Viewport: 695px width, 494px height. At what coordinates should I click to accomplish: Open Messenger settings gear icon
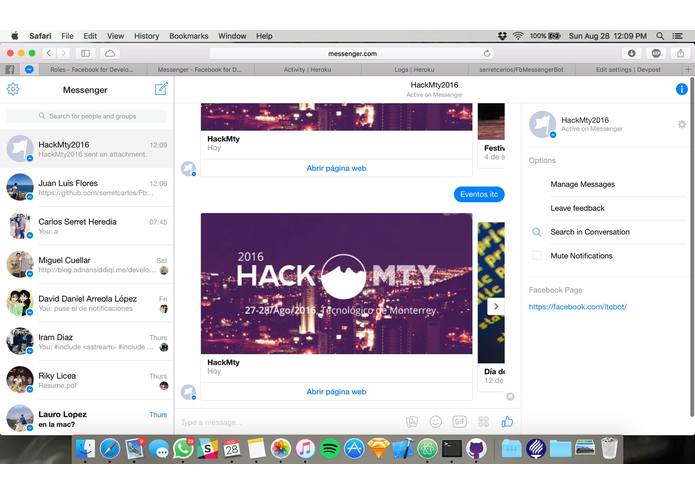pos(13,89)
